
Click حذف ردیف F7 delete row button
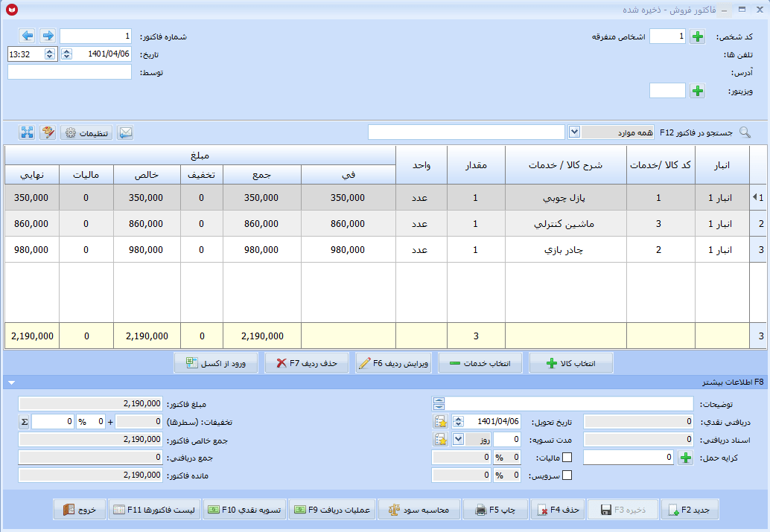pos(307,363)
